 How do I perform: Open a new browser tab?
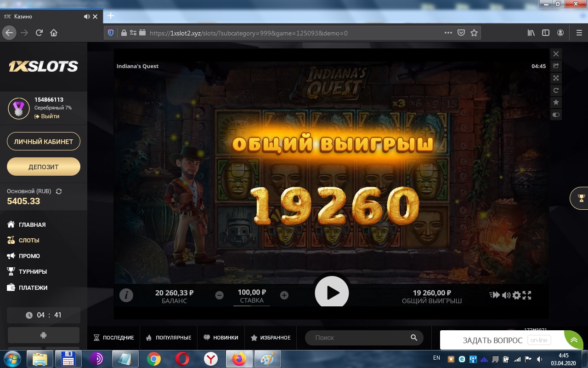click(x=110, y=16)
